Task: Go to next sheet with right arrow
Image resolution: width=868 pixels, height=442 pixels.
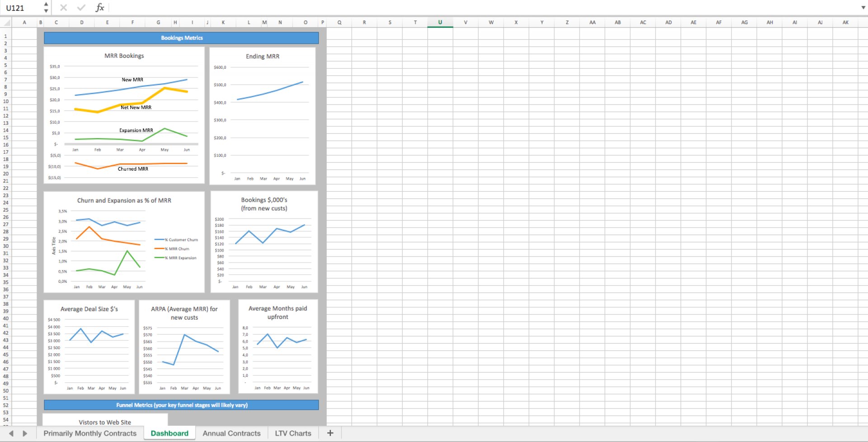Action: (x=25, y=433)
